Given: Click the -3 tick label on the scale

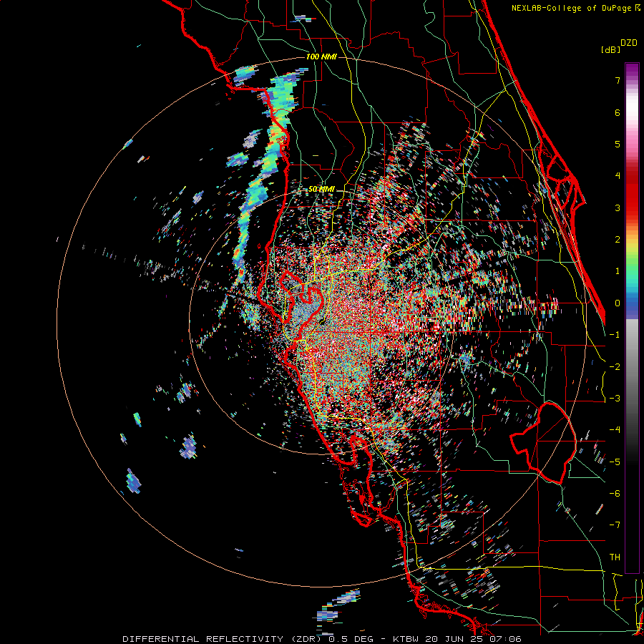Looking at the screenshot, I should click(x=615, y=399).
